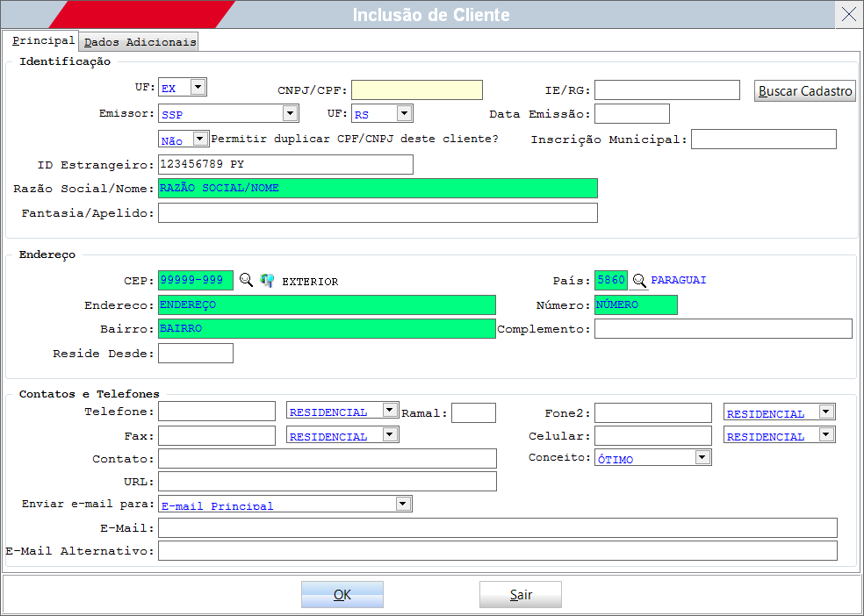Click the Contato input field
The image size is (864, 616).
click(x=328, y=459)
